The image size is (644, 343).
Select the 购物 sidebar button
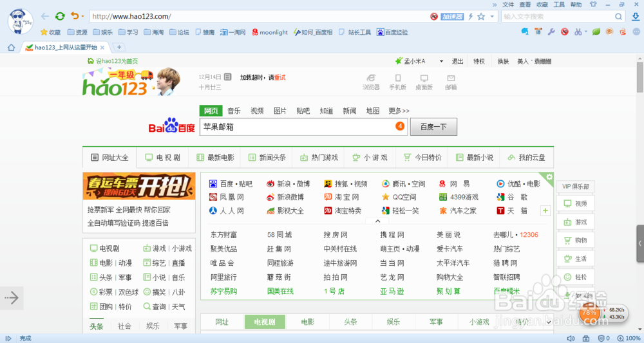(575, 241)
